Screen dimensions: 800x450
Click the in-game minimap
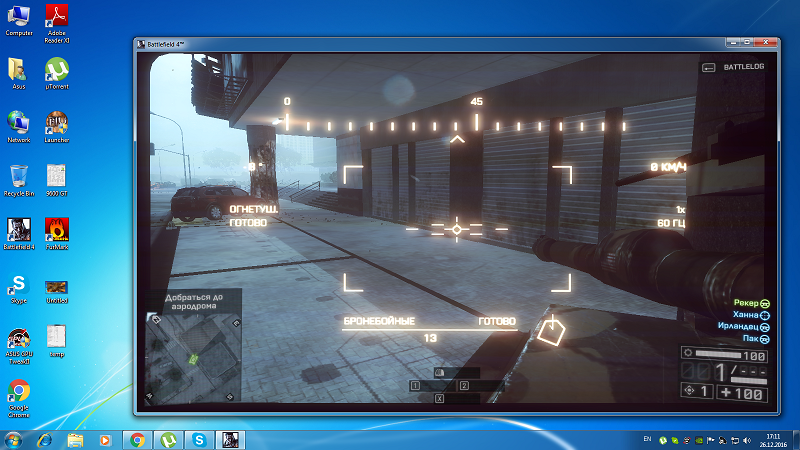pos(193,358)
